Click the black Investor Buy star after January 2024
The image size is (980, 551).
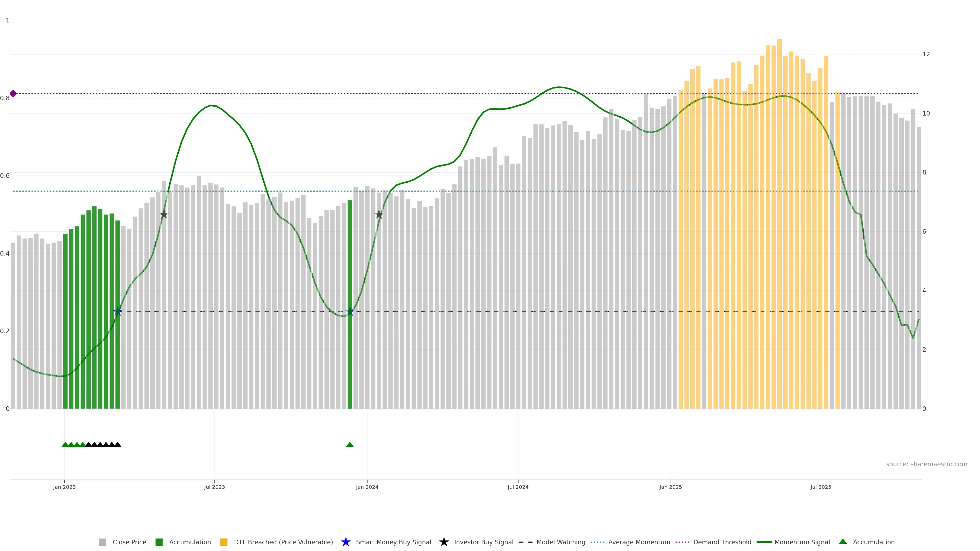pyautogui.click(x=378, y=215)
